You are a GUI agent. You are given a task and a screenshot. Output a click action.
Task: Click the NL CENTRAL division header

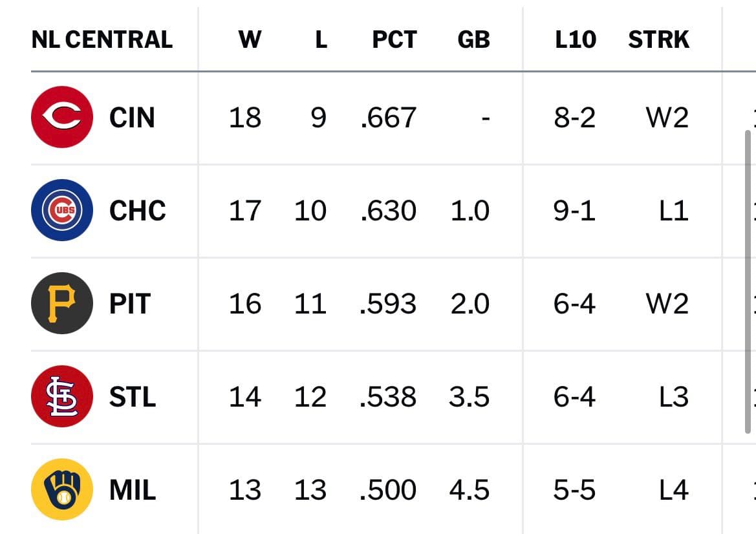point(102,39)
